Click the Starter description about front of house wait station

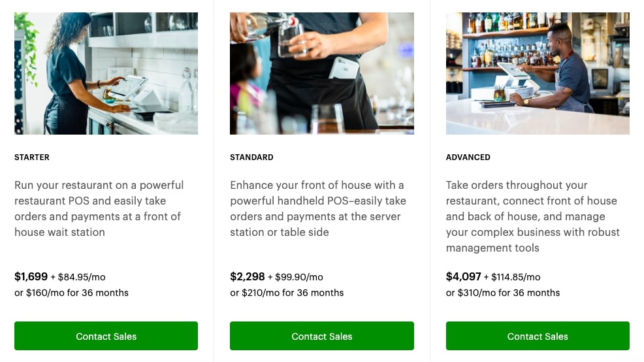coord(99,208)
